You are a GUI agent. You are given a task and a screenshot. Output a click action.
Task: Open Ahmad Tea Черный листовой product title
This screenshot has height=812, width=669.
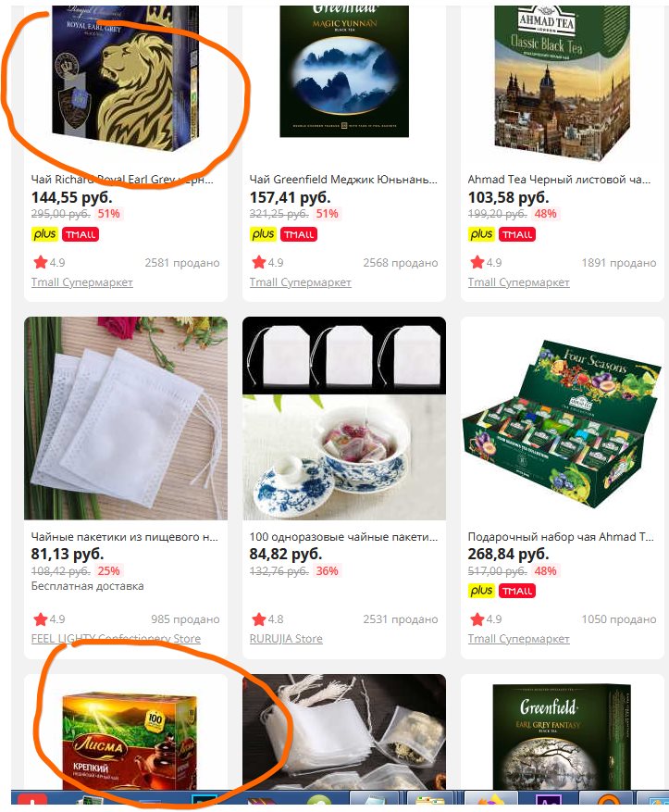(559, 180)
